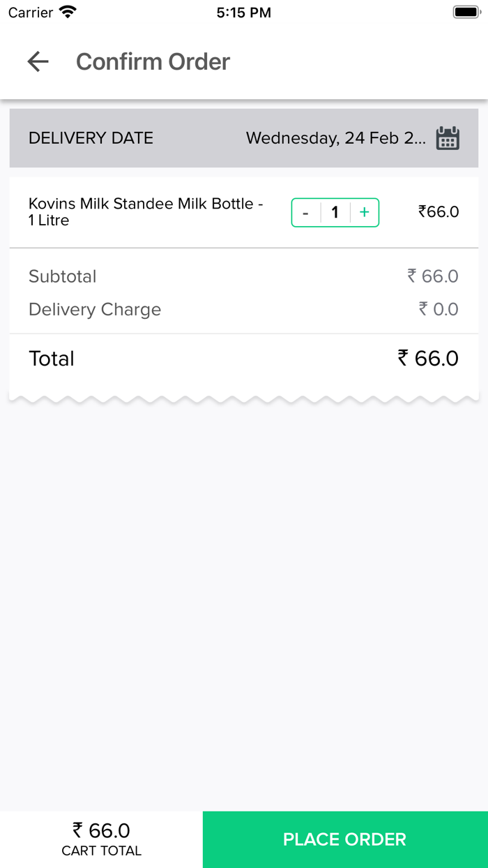The image size is (488, 868).
Task: Decrease milk bottle quantity with minus button
Action: pos(305,212)
